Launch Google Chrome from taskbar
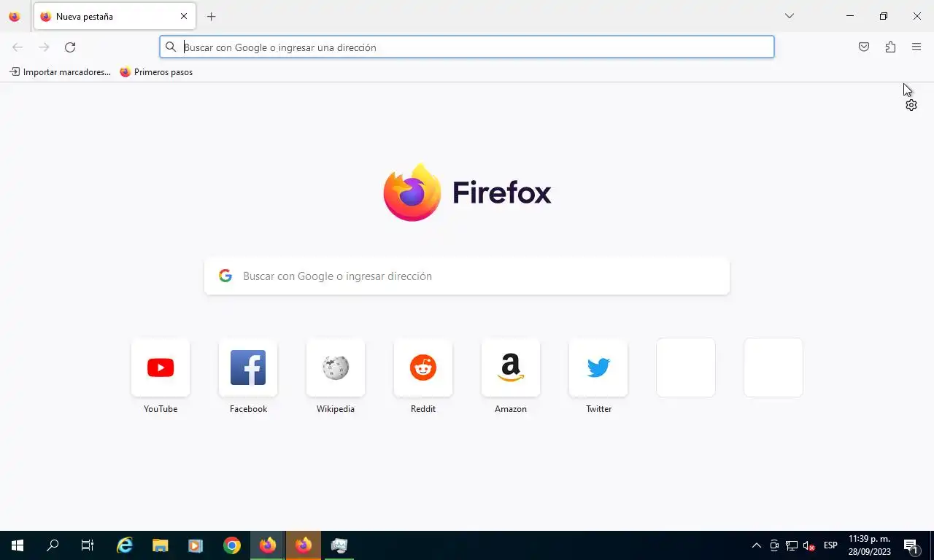934x560 pixels. point(232,545)
